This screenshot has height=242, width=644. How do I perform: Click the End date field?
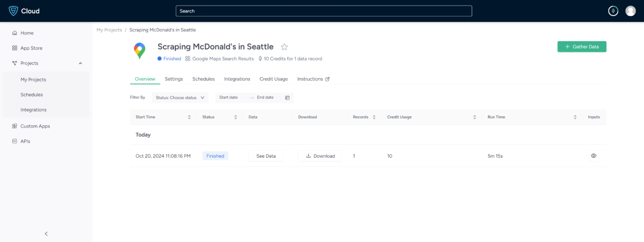tap(265, 97)
